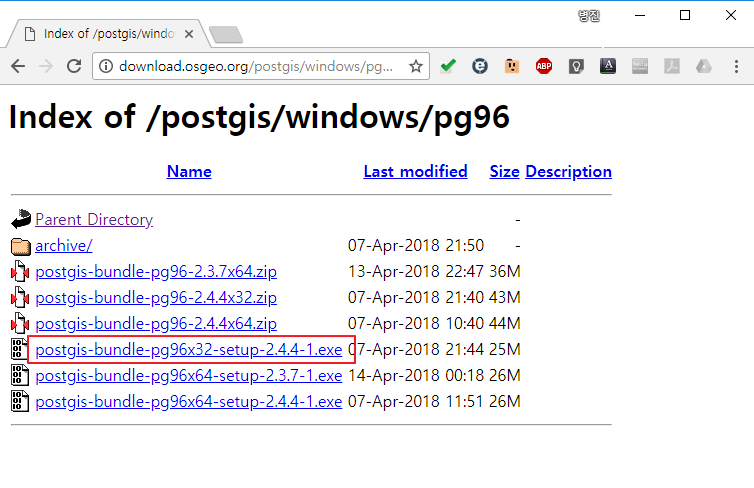Click the black 'A' extension icon
The height and width of the screenshot is (488, 754).
click(x=608, y=67)
